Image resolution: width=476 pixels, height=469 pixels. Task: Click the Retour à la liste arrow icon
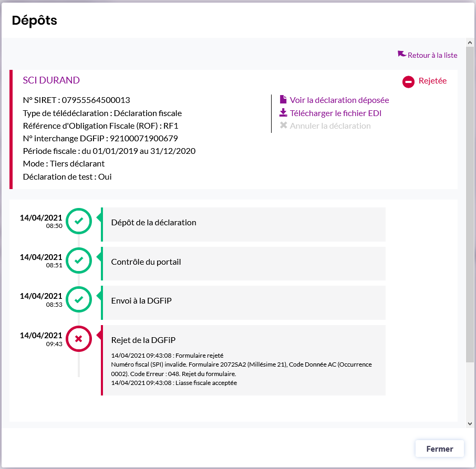(x=401, y=54)
